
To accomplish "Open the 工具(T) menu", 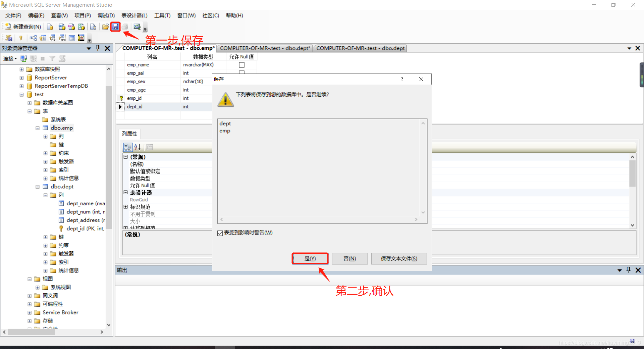I will pos(162,15).
